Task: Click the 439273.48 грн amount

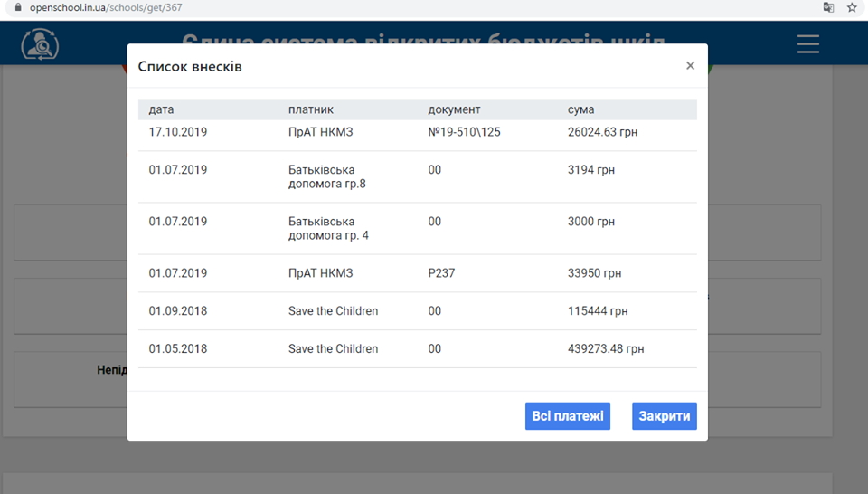Action: (x=606, y=349)
